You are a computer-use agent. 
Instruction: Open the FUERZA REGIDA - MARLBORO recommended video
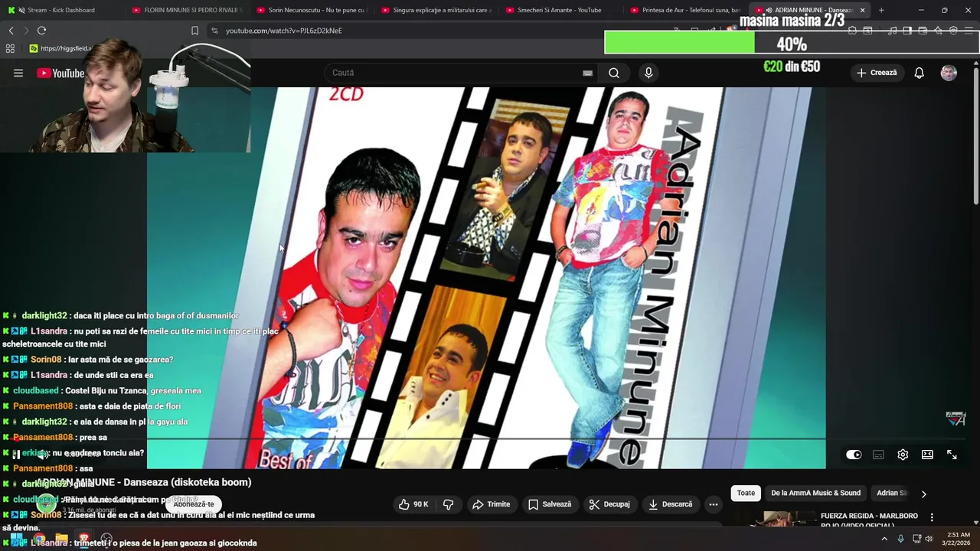pyautogui.click(x=869, y=520)
